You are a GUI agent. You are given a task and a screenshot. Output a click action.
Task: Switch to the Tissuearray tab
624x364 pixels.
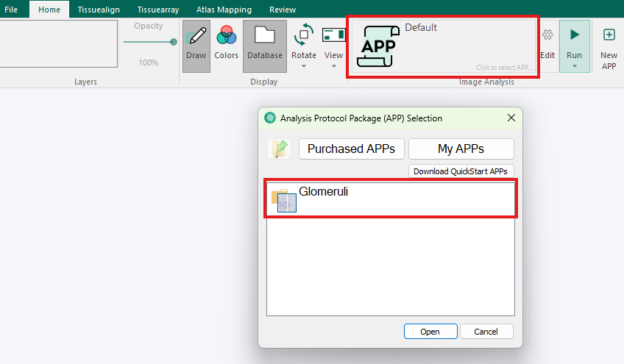(158, 9)
